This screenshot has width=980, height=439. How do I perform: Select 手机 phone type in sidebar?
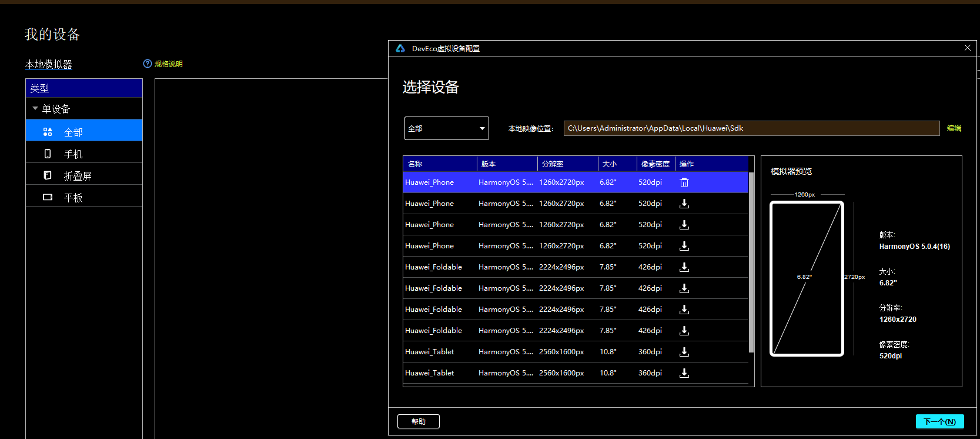coord(84,152)
